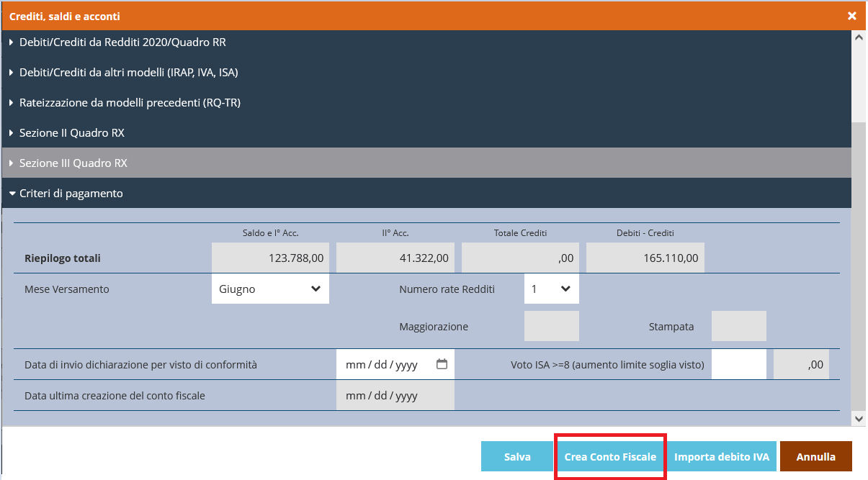Close the Crediti, saldi e acconti dialog
Image resolution: width=868 pixels, height=480 pixels.
point(851,16)
